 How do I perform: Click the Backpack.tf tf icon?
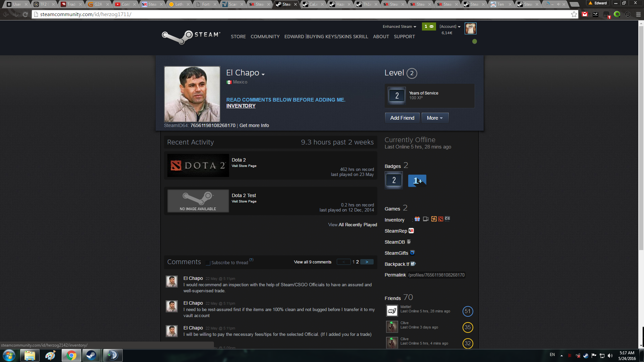[x=413, y=264]
